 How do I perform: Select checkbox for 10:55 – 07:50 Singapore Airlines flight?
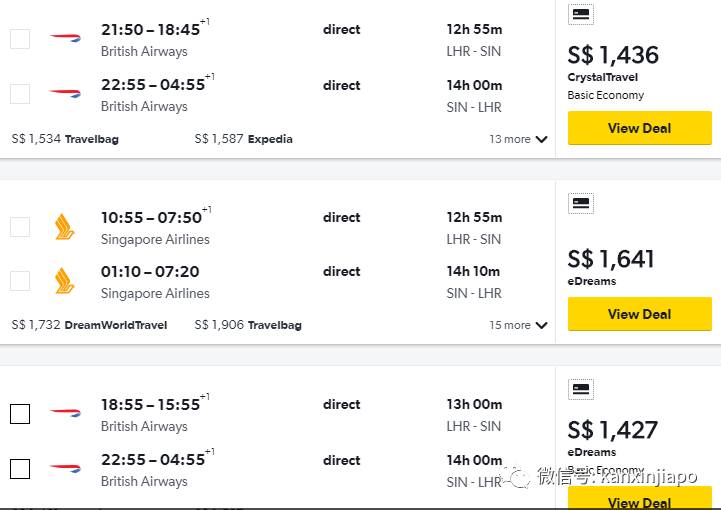coord(20,227)
